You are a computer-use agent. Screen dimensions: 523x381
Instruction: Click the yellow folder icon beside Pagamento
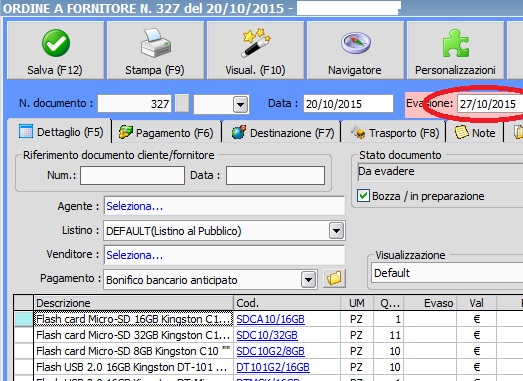[x=334, y=279]
